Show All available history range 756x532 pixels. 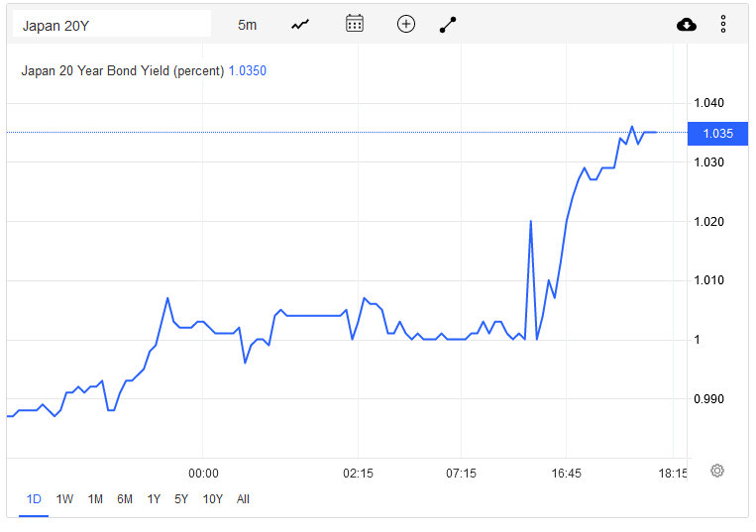243,499
